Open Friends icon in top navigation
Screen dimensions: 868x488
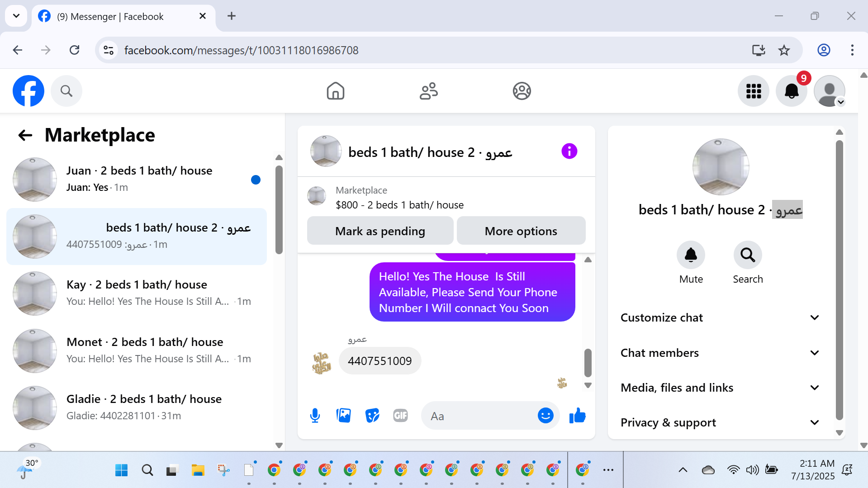pyautogui.click(x=429, y=91)
